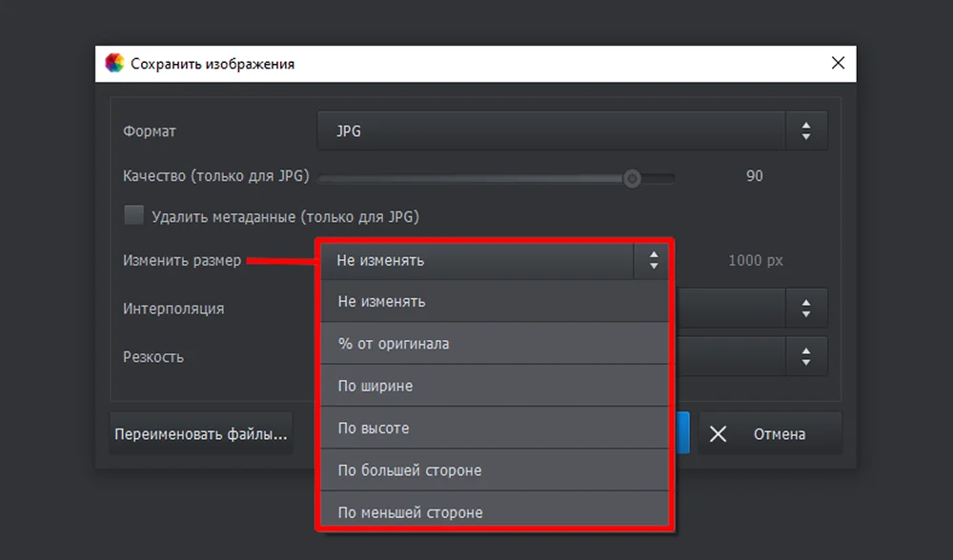Screen dimensions: 953x560
Task: Select Не изменять option in list
Action: pos(495,301)
